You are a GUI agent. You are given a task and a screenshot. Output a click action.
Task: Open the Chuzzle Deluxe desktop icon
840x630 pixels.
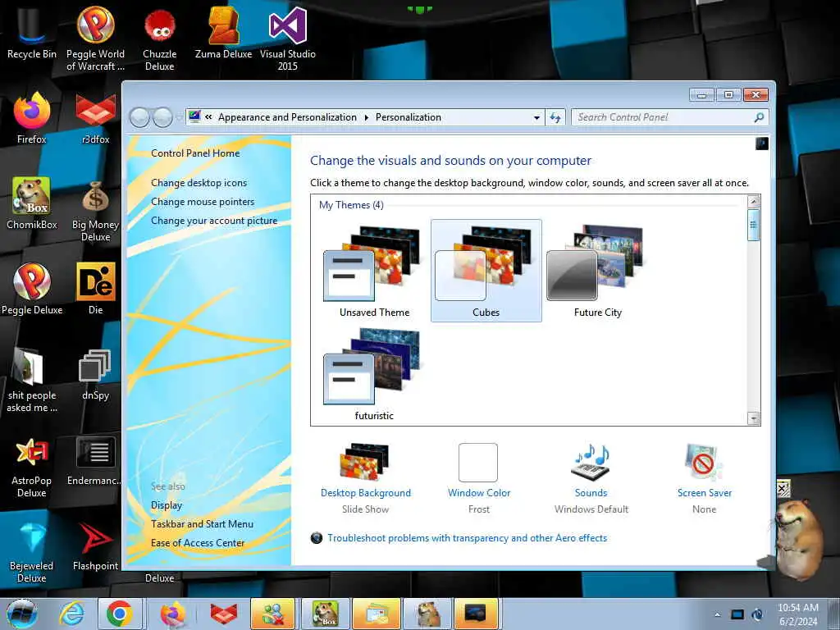(x=159, y=39)
